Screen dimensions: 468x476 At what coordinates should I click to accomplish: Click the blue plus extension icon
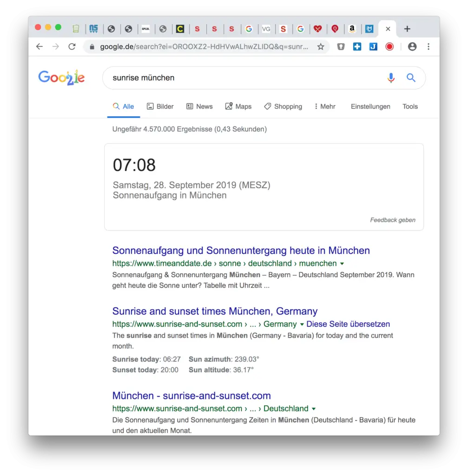pyautogui.click(x=357, y=46)
